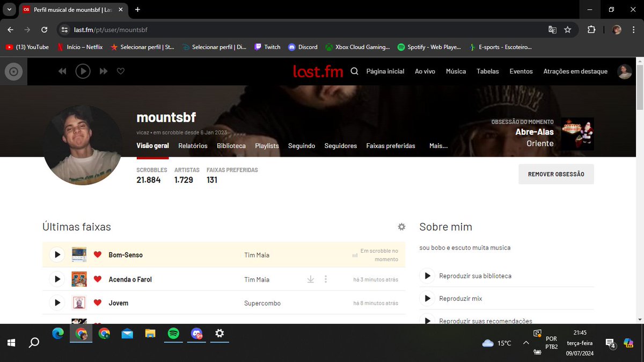Switch to the Faixas preferidas tab
This screenshot has width=644, height=362.
[x=391, y=146]
